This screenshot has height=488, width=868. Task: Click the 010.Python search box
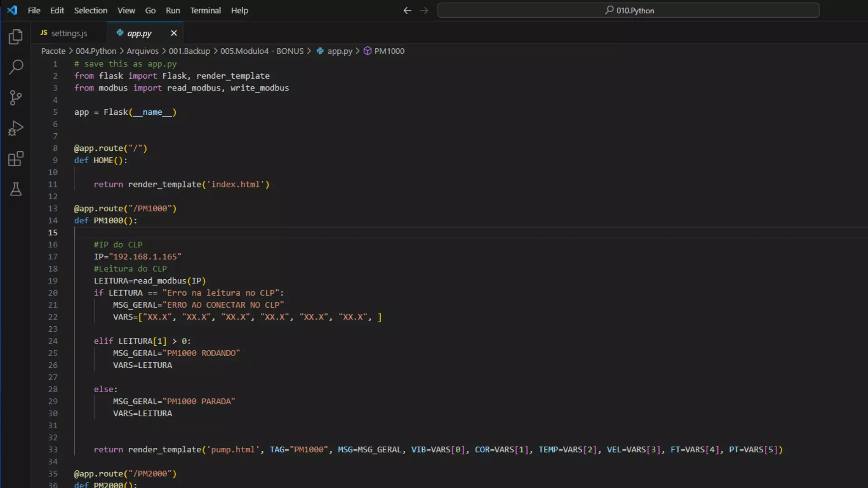(628, 10)
